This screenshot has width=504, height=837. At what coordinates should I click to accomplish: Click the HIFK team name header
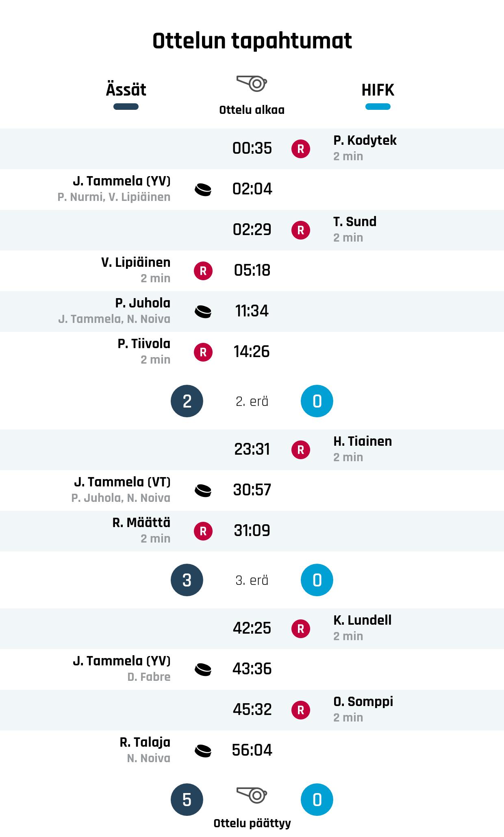[378, 90]
